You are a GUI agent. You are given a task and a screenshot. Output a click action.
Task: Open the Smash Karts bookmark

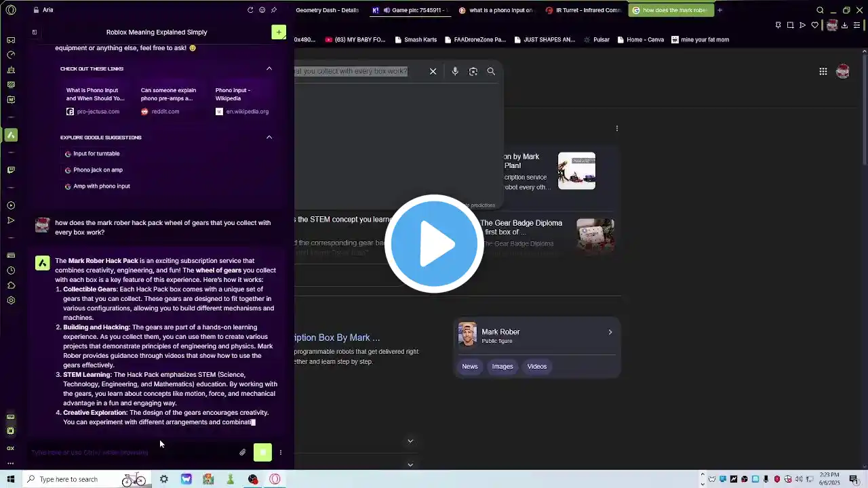click(x=415, y=40)
